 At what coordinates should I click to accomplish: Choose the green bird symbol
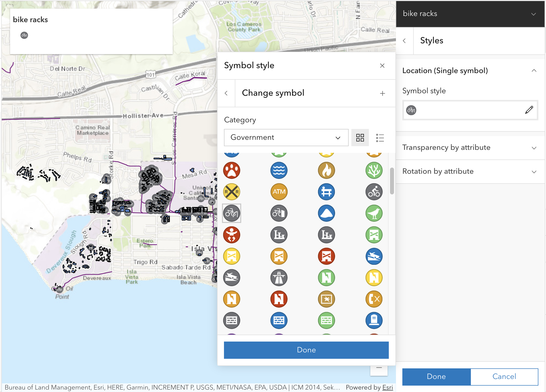tap(374, 213)
